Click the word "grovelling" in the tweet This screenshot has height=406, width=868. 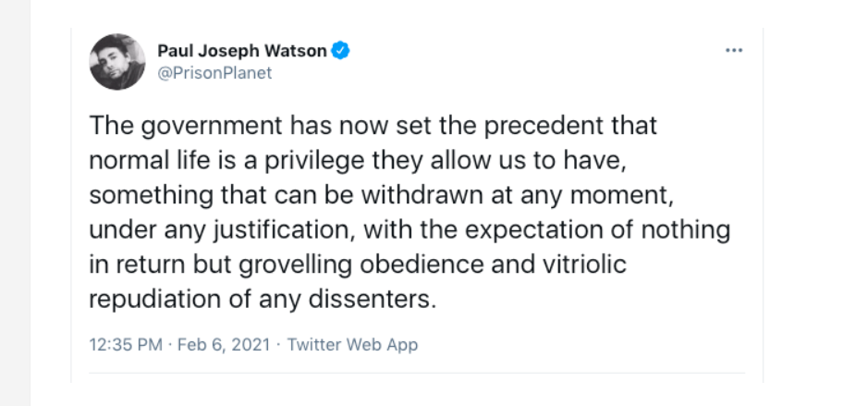click(x=295, y=265)
